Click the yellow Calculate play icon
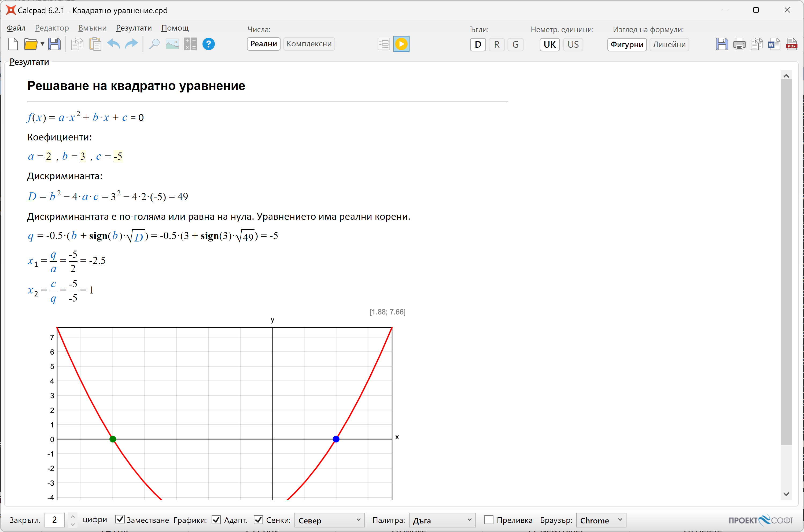 pos(401,44)
